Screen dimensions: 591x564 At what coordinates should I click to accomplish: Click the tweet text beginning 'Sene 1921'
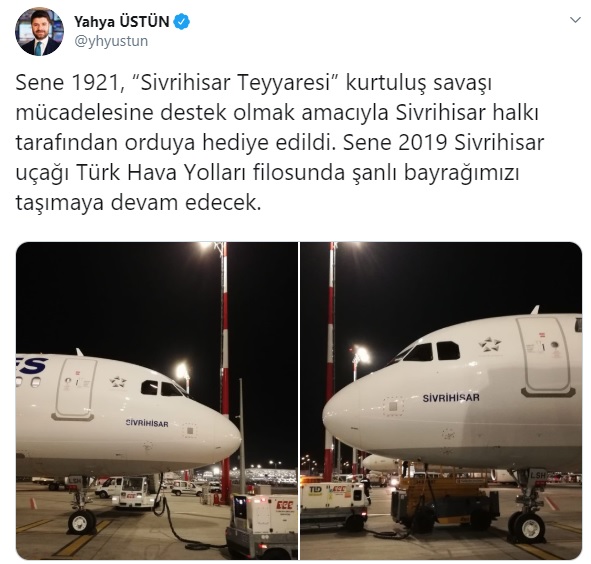[x=279, y=143]
